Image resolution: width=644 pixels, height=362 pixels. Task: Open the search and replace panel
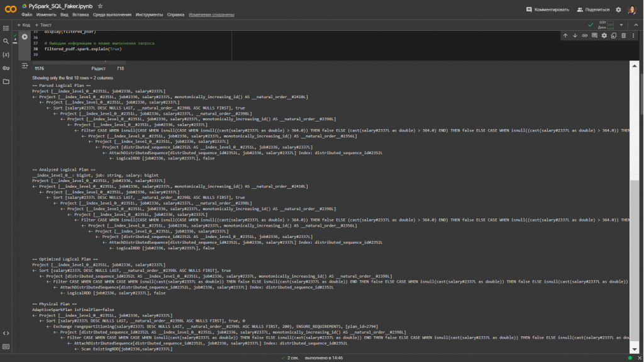click(6, 42)
